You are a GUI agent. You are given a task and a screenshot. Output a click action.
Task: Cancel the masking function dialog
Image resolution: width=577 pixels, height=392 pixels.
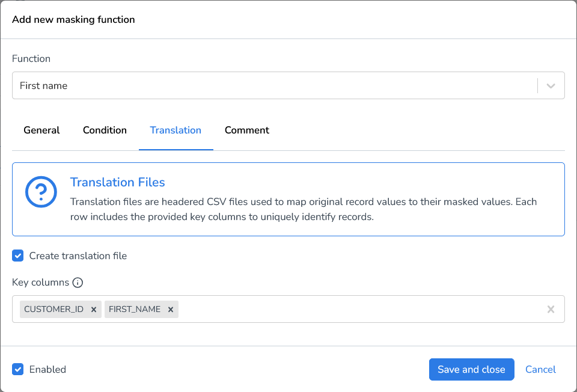[540, 369]
